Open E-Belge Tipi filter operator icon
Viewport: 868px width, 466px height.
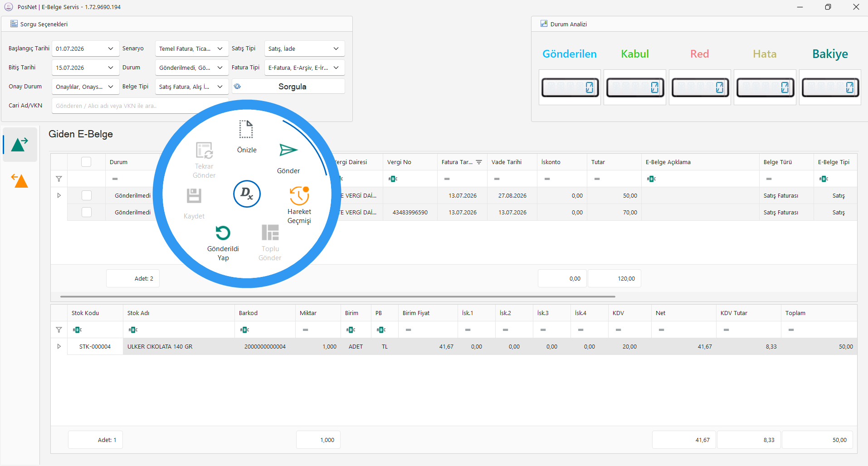(x=824, y=179)
